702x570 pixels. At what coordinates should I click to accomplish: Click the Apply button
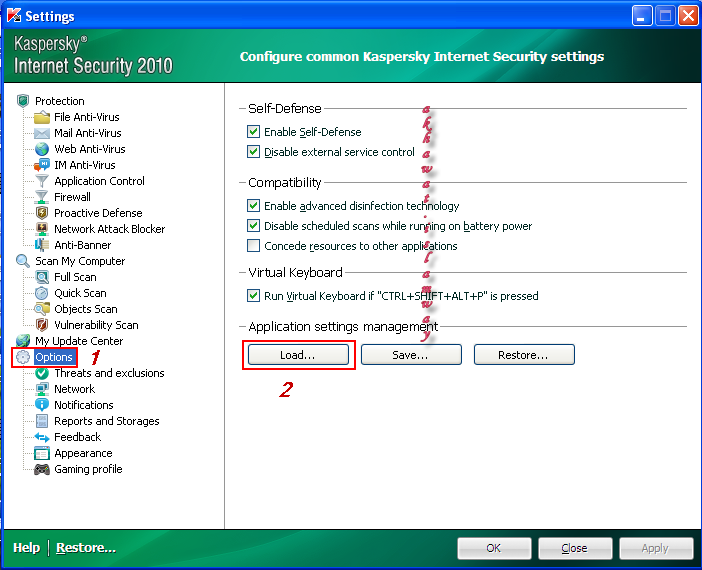[656, 548]
